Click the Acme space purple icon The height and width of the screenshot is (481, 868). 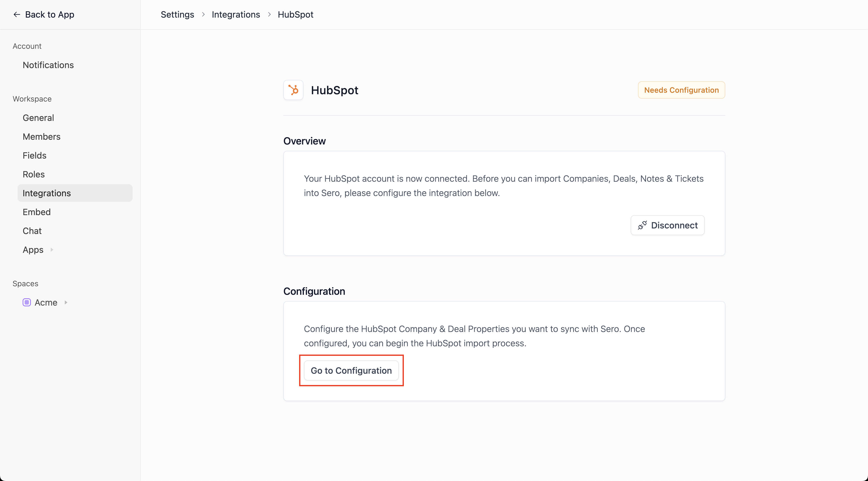[27, 302]
